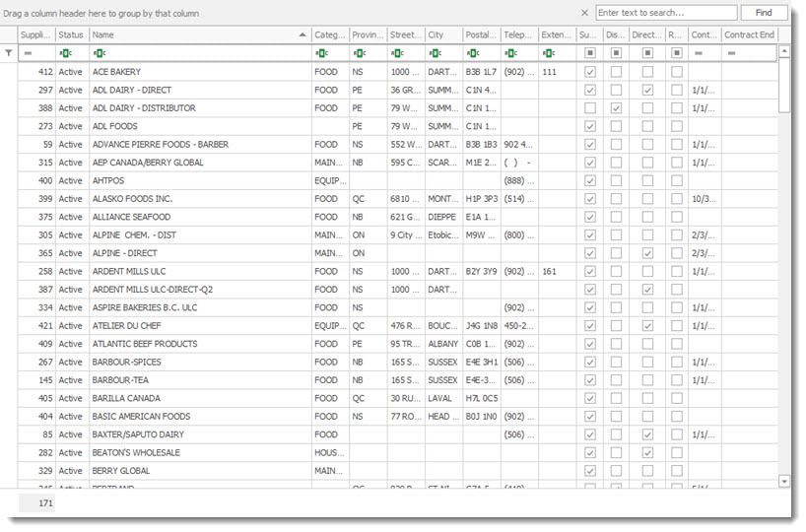Open filter condition icon for City column
Image resolution: width=806 pixels, height=532 pixels.
pyautogui.click(x=436, y=53)
